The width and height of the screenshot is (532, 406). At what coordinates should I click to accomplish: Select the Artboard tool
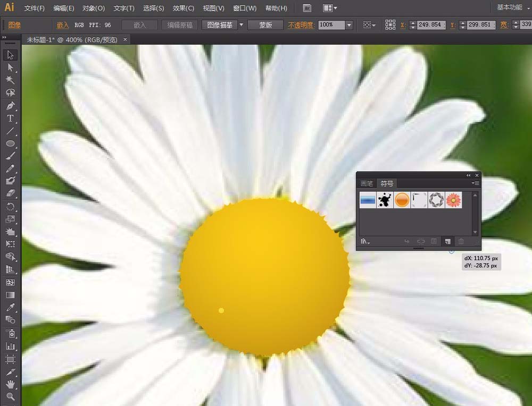(10, 359)
